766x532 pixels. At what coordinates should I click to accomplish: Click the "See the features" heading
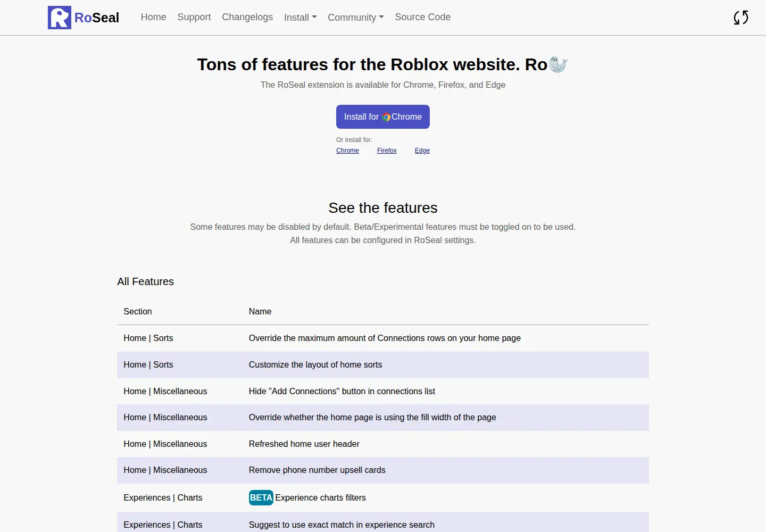383,207
